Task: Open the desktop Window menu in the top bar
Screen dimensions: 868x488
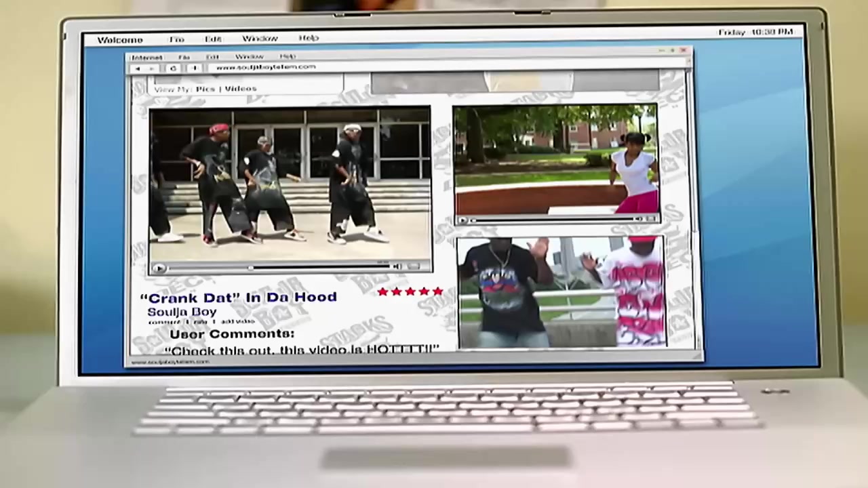Action: coord(260,38)
